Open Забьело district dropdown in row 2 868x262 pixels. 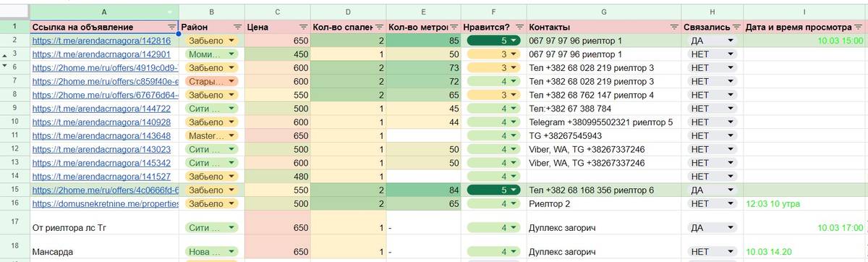pos(231,41)
